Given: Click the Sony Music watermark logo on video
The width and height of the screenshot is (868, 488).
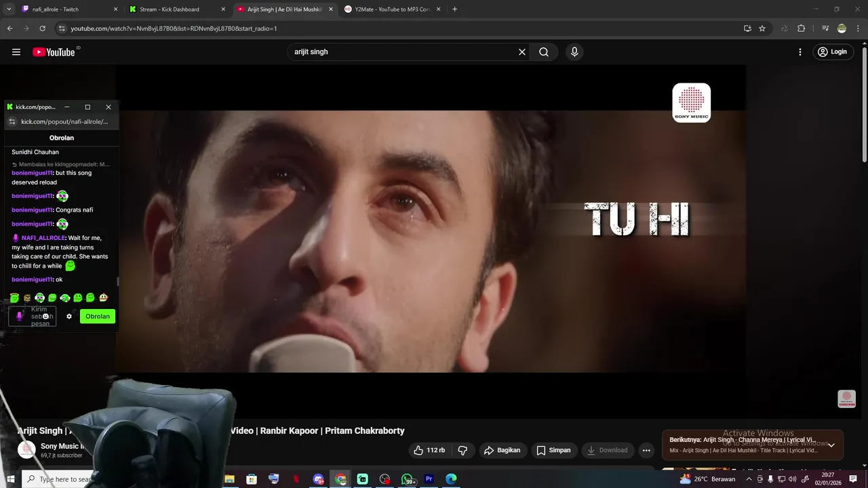Looking at the screenshot, I should [692, 103].
